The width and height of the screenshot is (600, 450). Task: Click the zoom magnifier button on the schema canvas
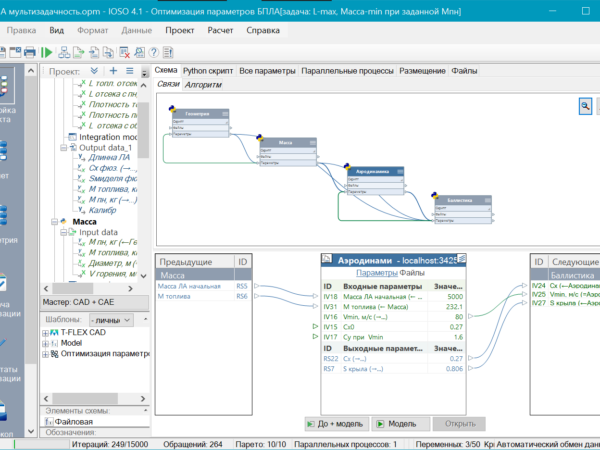(x=585, y=106)
